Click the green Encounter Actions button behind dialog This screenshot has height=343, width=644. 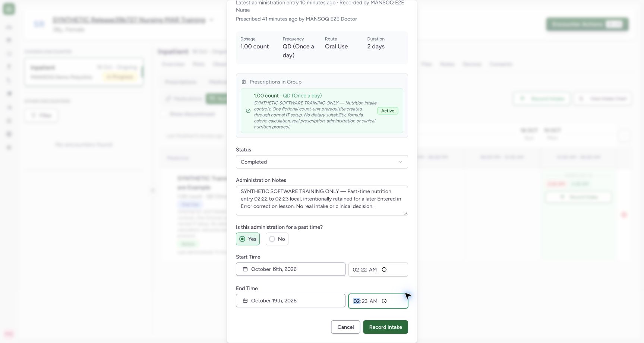587,25
